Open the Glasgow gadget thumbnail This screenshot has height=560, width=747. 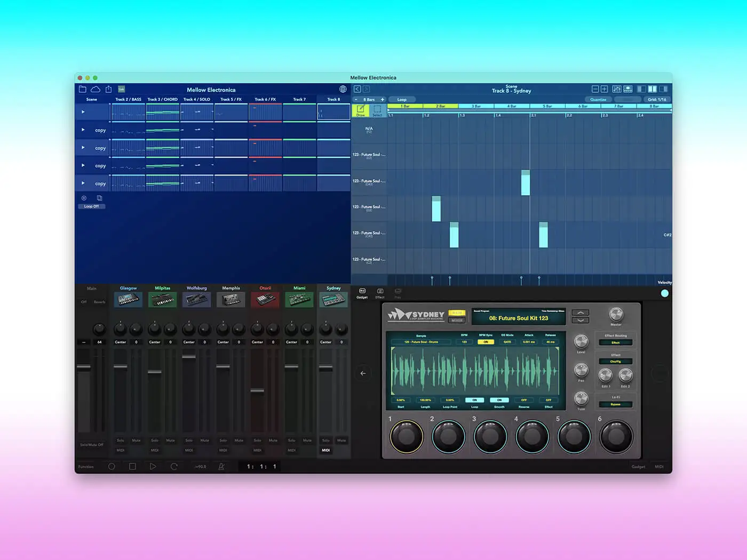click(x=128, y=300)
